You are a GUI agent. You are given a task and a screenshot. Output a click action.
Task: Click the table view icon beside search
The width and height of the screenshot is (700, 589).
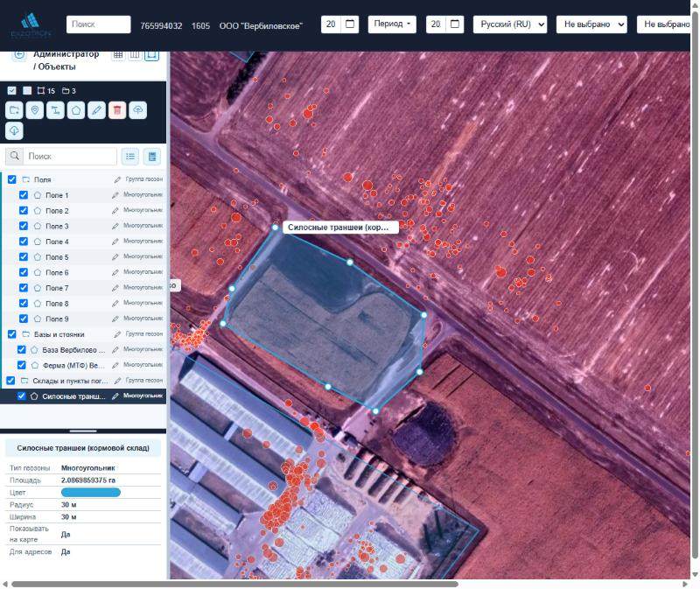click(x=152, y=157)
